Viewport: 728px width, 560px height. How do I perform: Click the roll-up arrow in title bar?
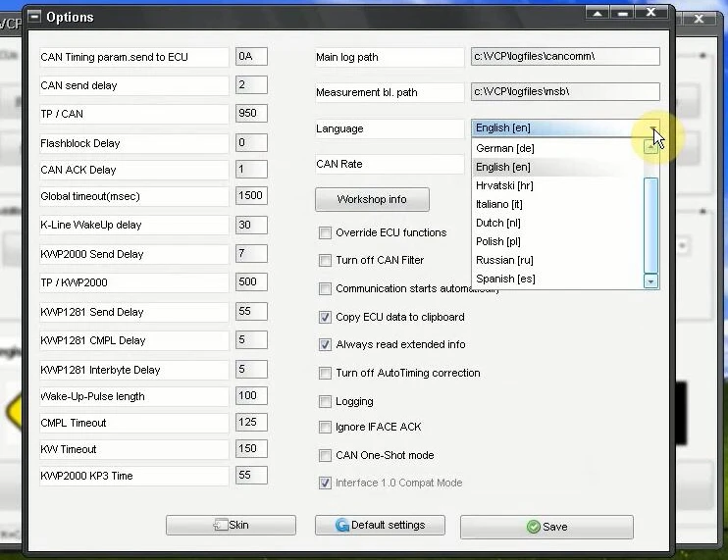pyautogui.click(x=598, y=13)
